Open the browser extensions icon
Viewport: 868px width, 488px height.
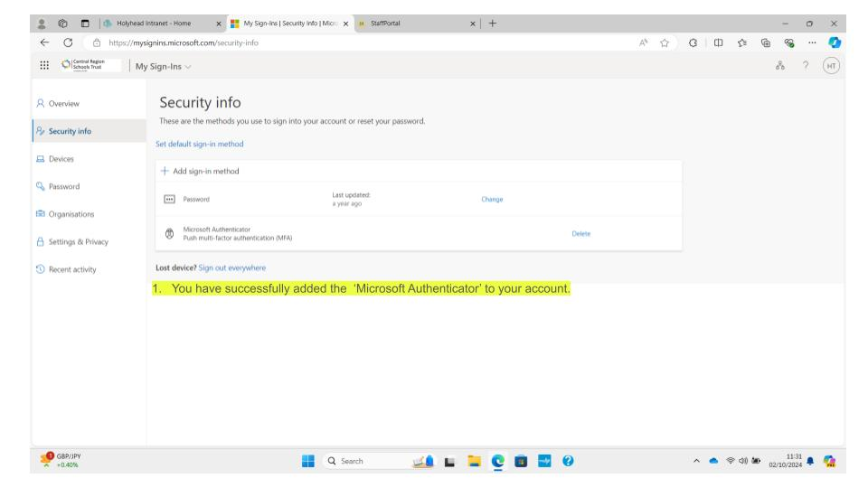point(693,42)
